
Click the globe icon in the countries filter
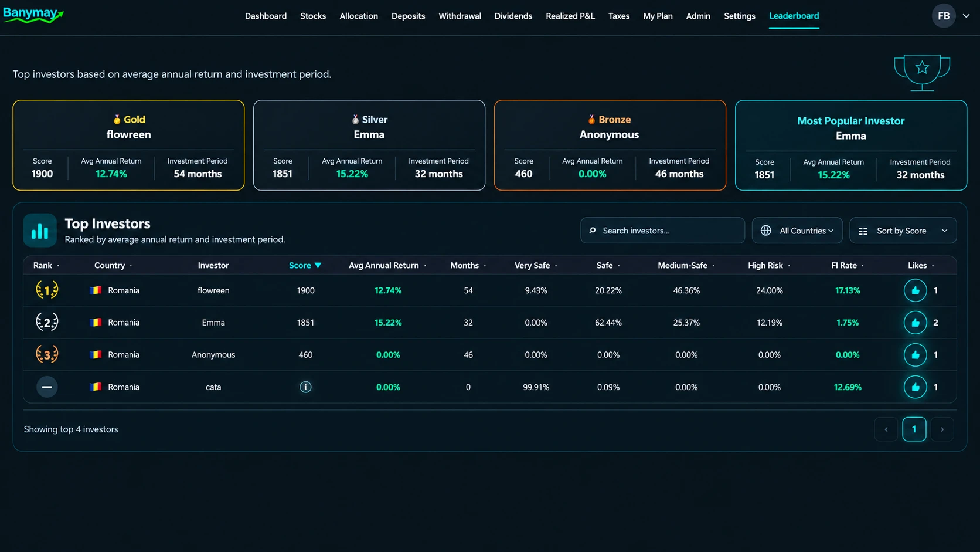coord(766,231)
